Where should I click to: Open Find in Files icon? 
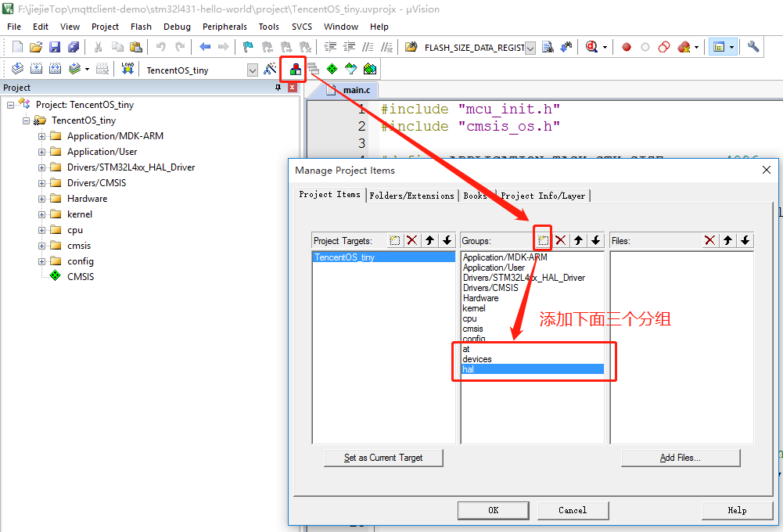coord(411,47)
